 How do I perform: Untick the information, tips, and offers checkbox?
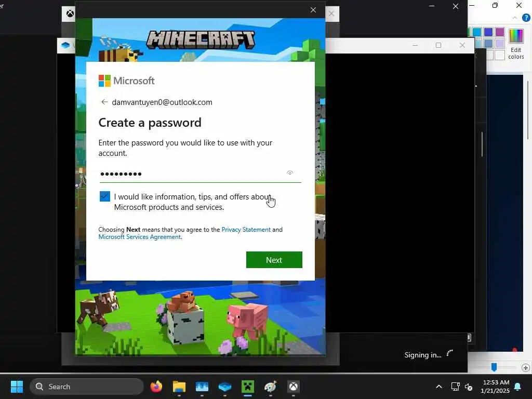[105, 196]
